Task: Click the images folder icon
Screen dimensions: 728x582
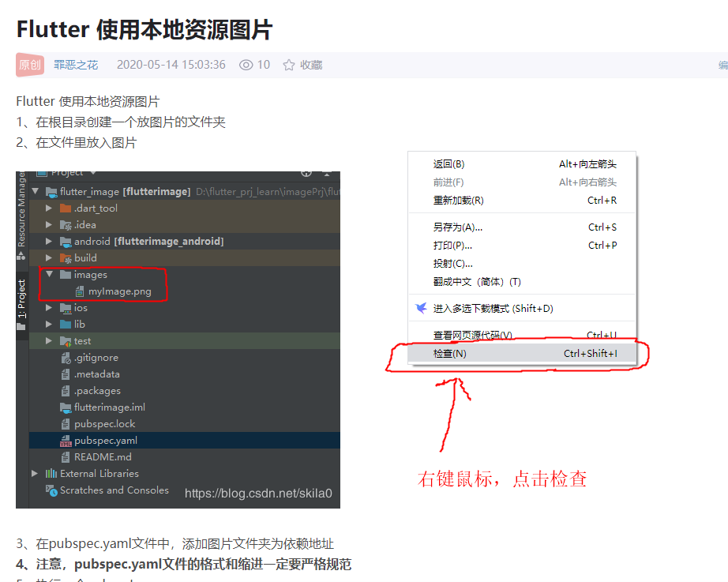Action: point(66,275)
